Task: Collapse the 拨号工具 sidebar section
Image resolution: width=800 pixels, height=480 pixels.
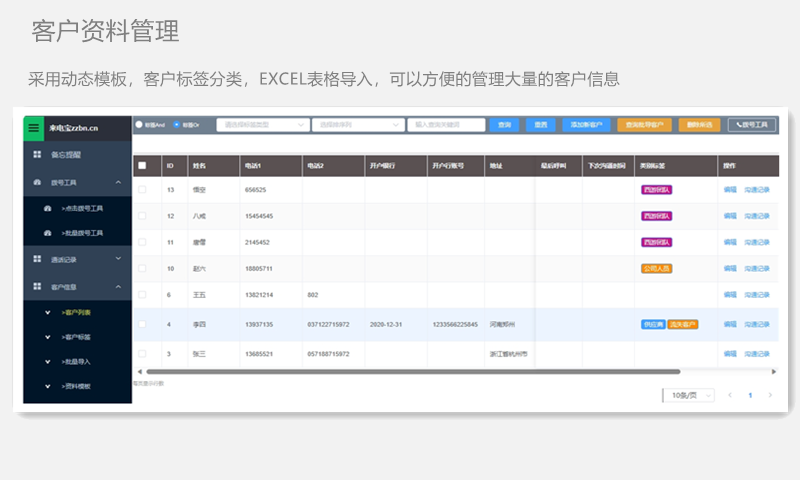Action: point(118,182)
